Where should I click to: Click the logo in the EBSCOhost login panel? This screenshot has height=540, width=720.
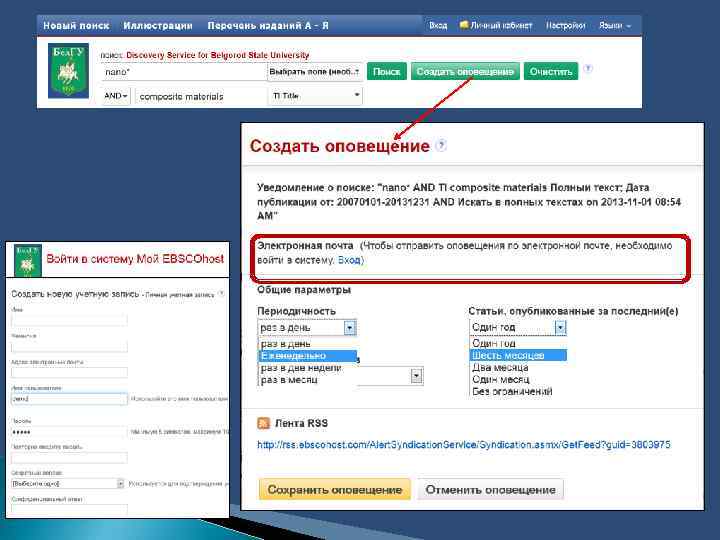pyautogui.click(x=28, y=260)
